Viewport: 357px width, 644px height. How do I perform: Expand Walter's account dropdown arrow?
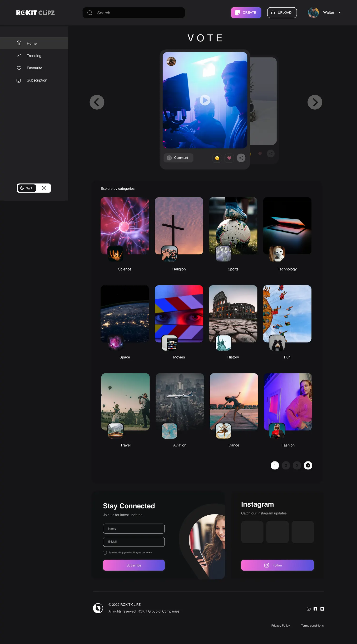[x=339, y=13]
